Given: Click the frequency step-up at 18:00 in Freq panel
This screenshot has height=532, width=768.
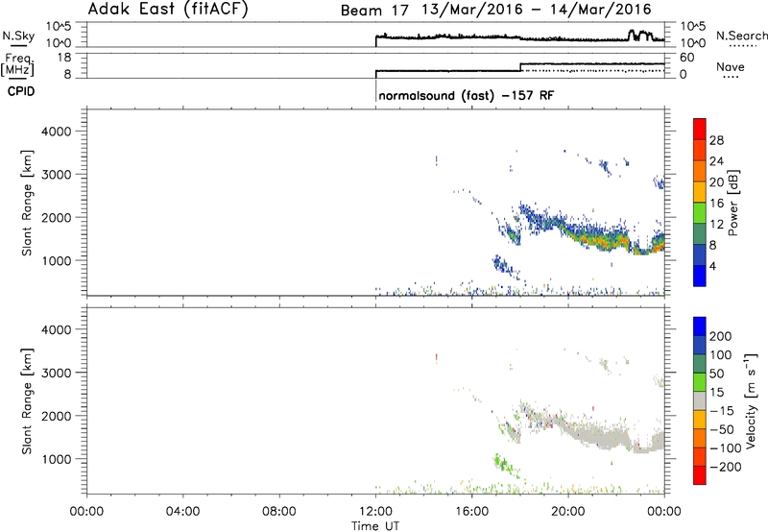Looking at the screenshot, I should 520,67.
